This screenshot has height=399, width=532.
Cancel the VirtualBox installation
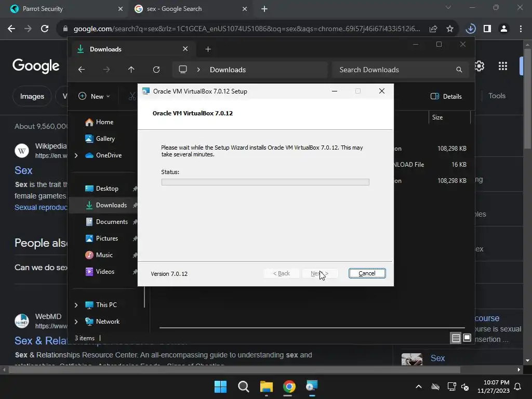(367, 273)
